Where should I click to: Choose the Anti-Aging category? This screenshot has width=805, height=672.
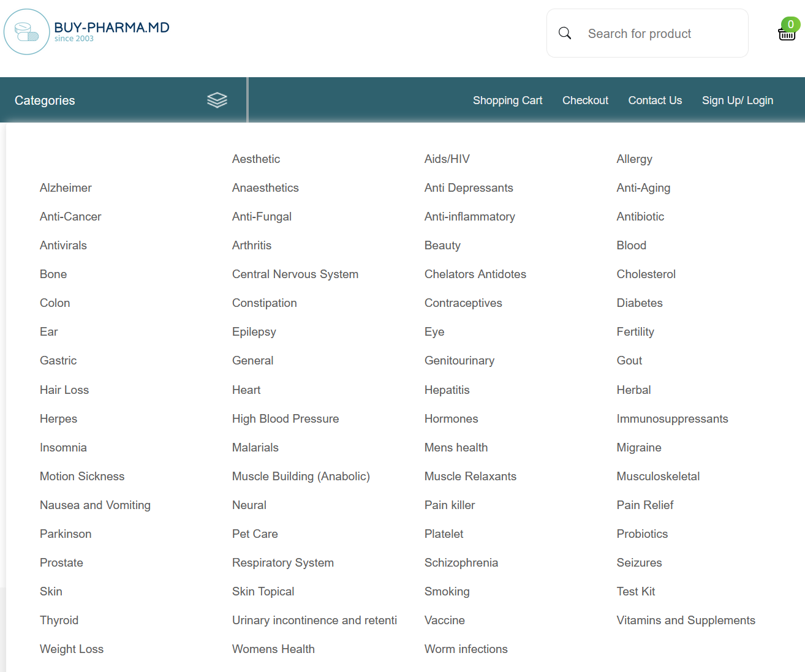[643, 188]
